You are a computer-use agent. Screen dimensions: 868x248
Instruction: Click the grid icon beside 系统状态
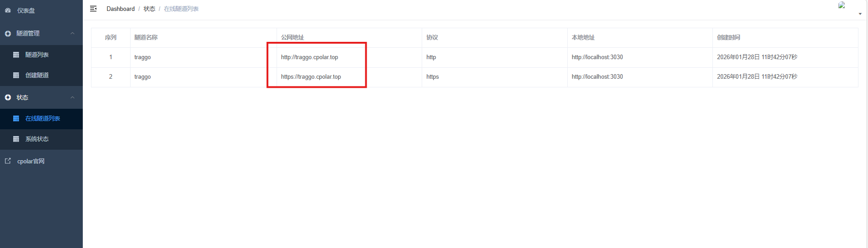tap(16, 139)
